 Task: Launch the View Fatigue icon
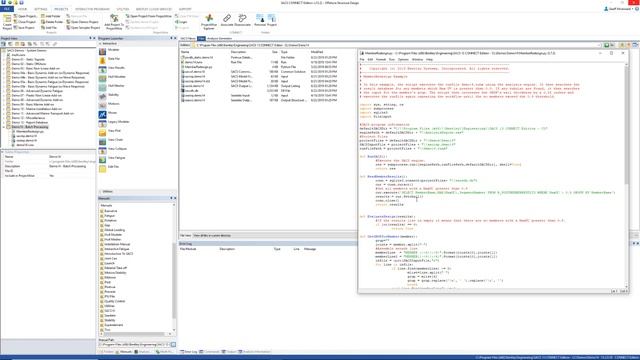point(102,159)
